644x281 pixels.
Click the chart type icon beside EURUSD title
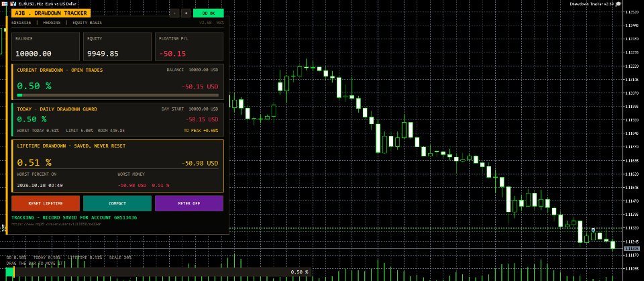[x=13, y=3]
